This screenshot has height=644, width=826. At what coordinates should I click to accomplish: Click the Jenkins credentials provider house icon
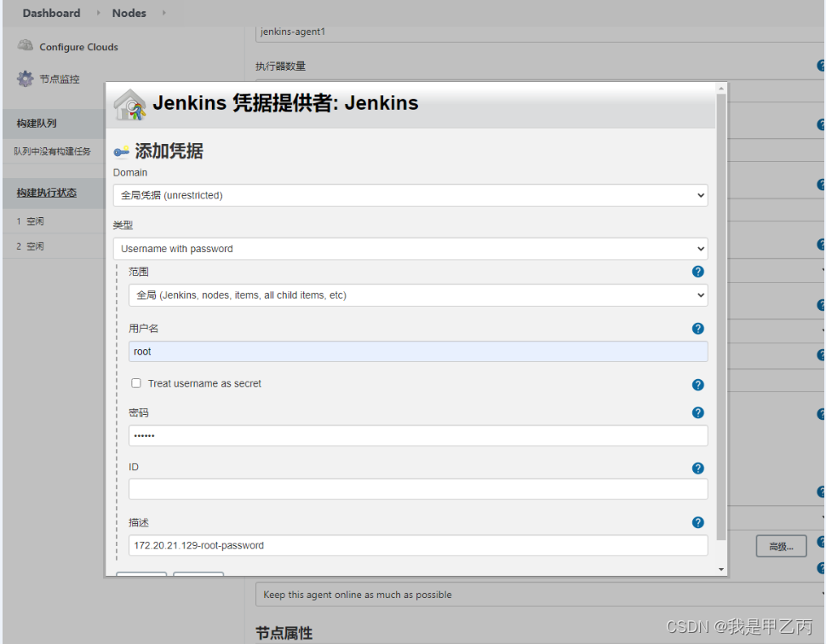pyautogui.click(x=129, y=104)
